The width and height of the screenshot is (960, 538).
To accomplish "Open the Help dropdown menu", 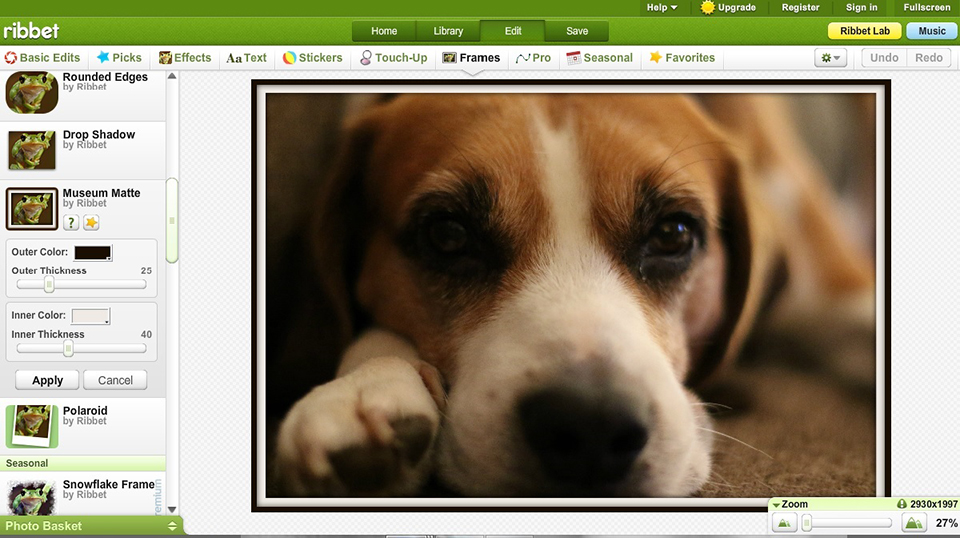I will click(662, 7).
